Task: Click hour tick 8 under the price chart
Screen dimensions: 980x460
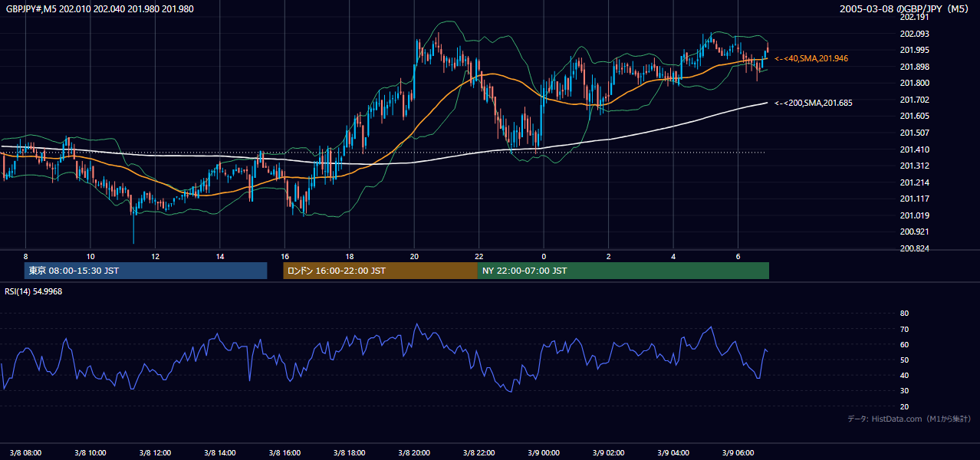Action: tap(25, 256)
